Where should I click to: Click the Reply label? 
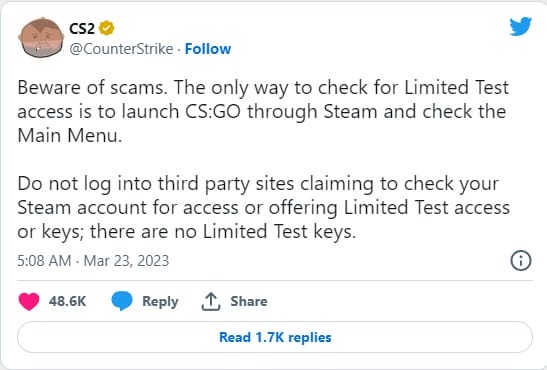(x=160, y=302)
